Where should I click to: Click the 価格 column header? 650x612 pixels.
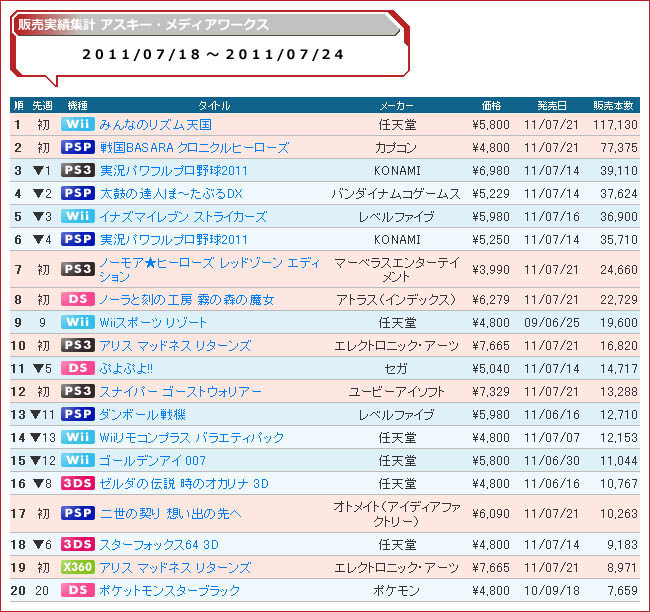pyautogui.click(x=491, y=105)
